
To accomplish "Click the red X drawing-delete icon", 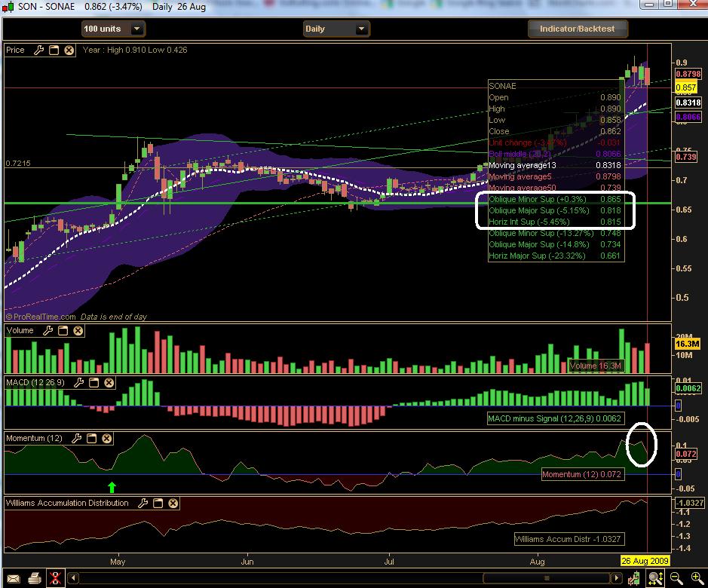I will point(55,578).
